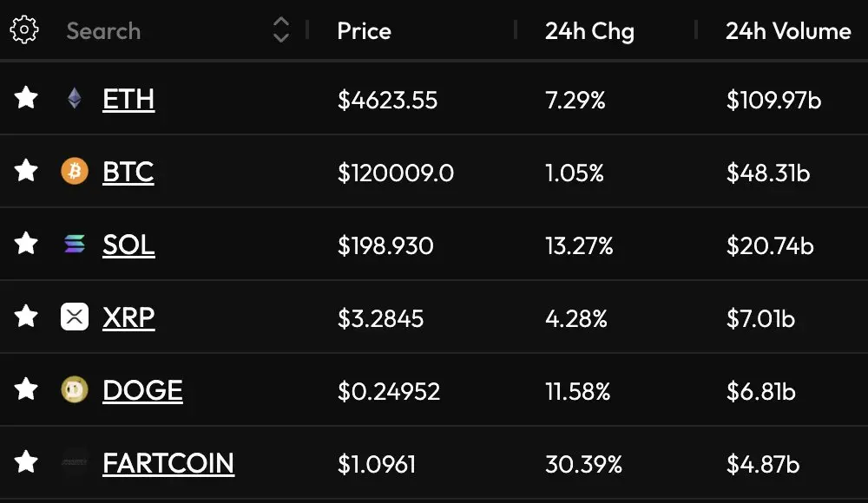The height and width of the screenshot is (503, 868).
Task: Open the XRP market link
Action: (128, 318)
